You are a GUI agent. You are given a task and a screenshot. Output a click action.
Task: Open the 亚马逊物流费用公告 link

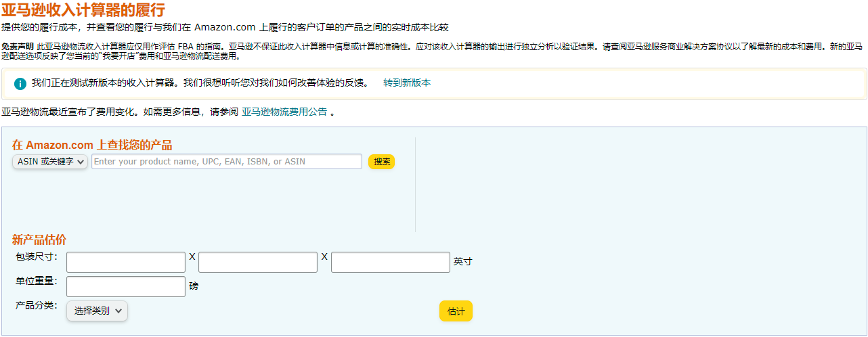click(x=284, y=112)
